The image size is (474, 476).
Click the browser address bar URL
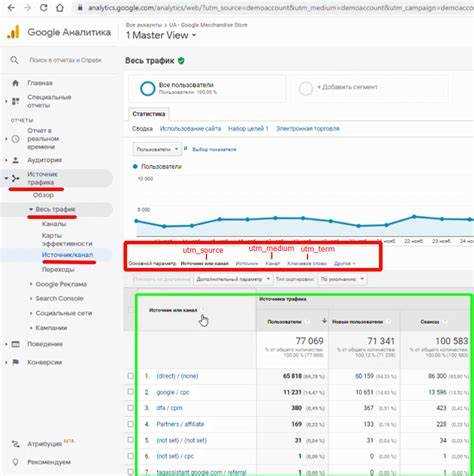pos(280,8)
